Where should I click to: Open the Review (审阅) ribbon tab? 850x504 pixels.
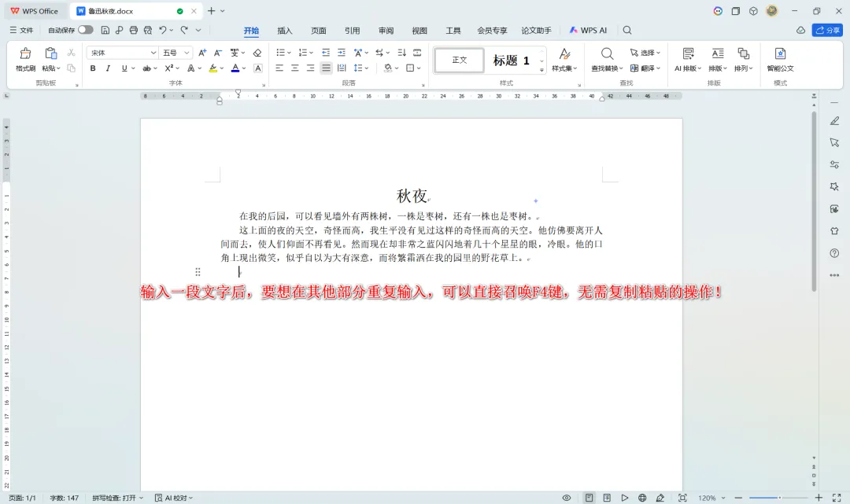tap(386, 31)
